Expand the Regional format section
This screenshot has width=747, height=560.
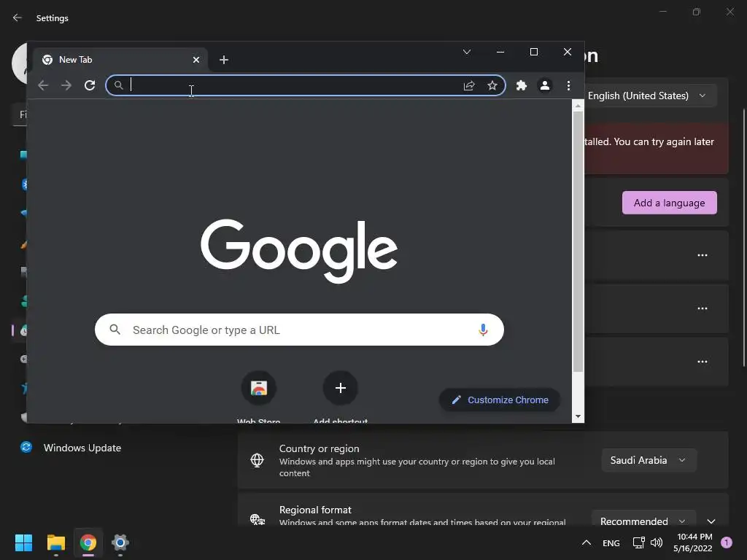click(x=711, y=521)
